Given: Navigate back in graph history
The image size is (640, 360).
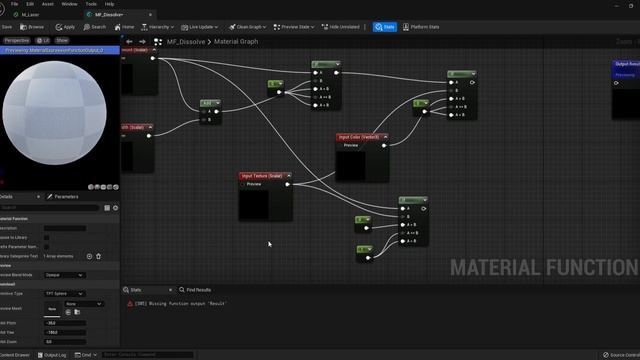Looking at the screenshot, I should 129,42.
